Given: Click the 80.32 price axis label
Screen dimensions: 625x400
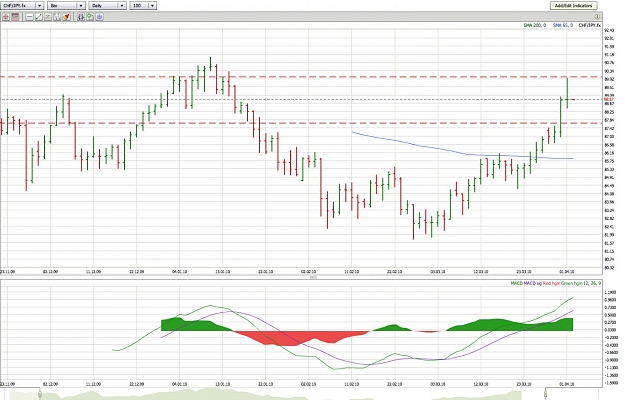Looking at the screenshot, I should (x=609, y=268).
